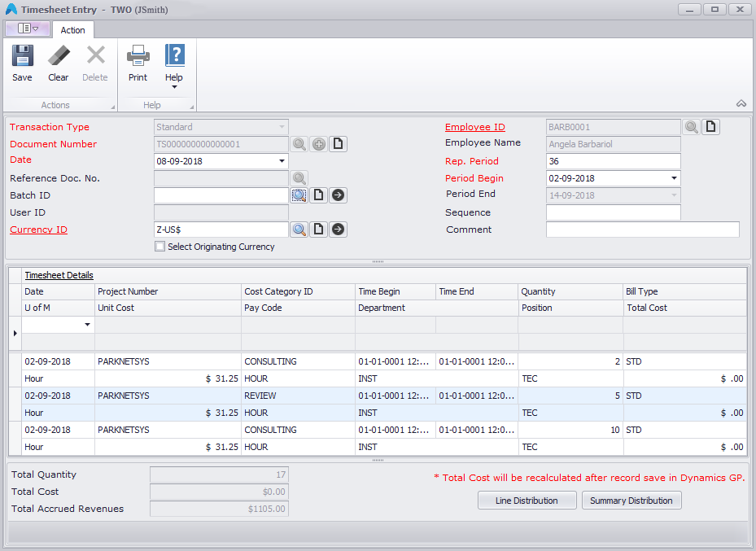The height and width of the screenshot is (551, 756).
Task: Open the Help ribbon icon
Action: pos(174,66)
